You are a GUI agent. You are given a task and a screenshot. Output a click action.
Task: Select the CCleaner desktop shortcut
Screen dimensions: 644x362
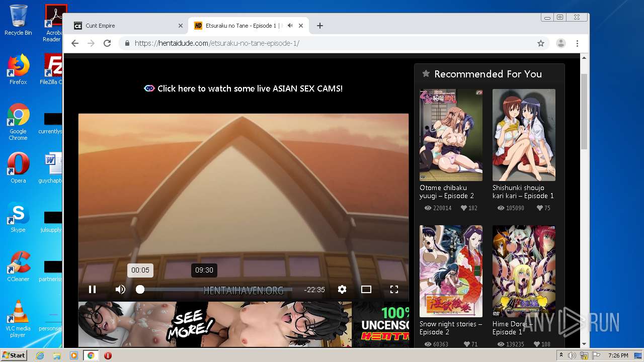pyautogui.click(x=18, y=266)
